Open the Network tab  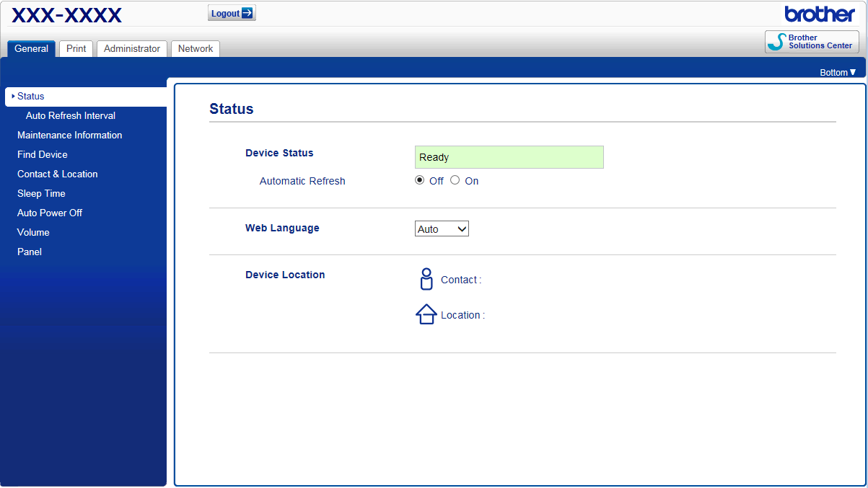196,49
